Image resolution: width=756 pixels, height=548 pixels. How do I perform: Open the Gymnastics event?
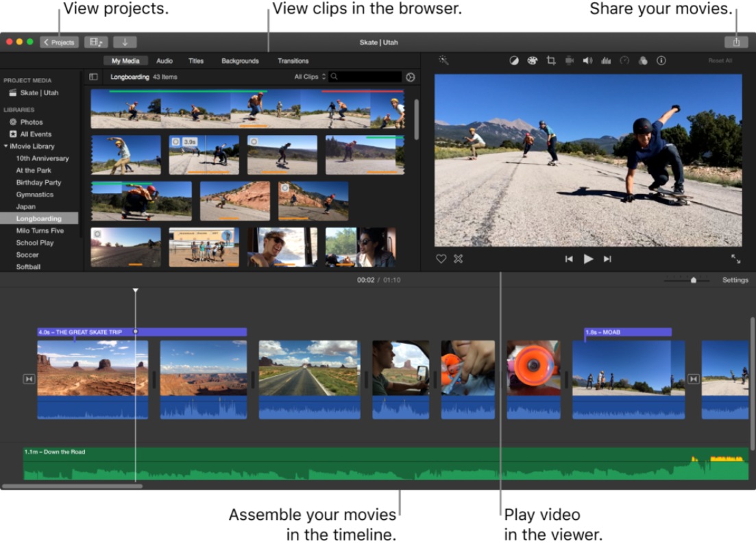tap(35, 195)
